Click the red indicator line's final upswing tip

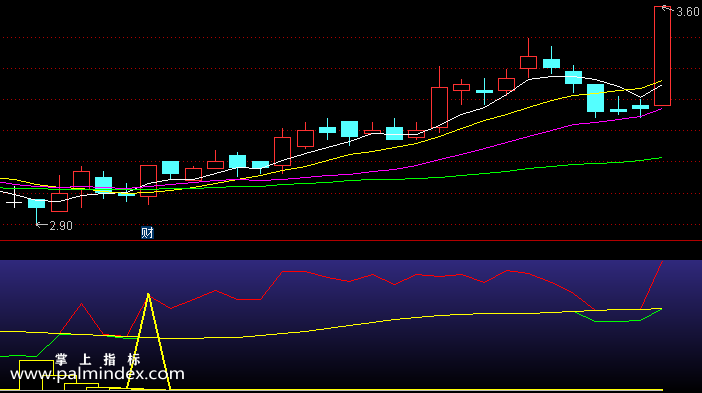click(x=662, y=262)
